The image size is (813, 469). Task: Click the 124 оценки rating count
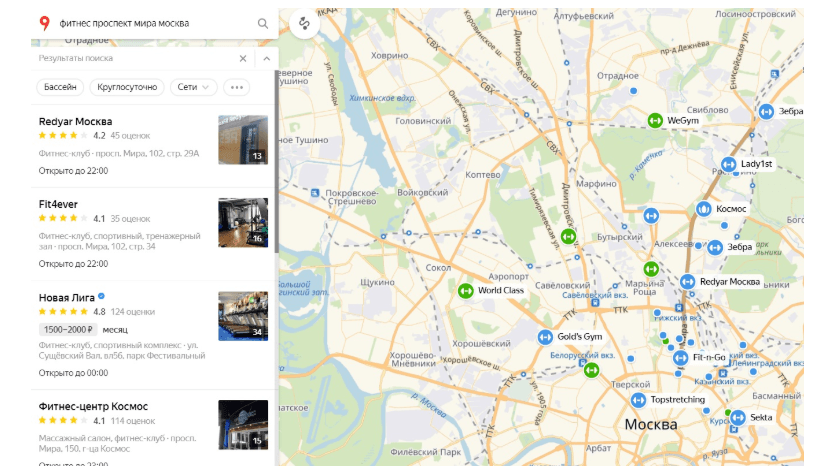click(133, 312)
